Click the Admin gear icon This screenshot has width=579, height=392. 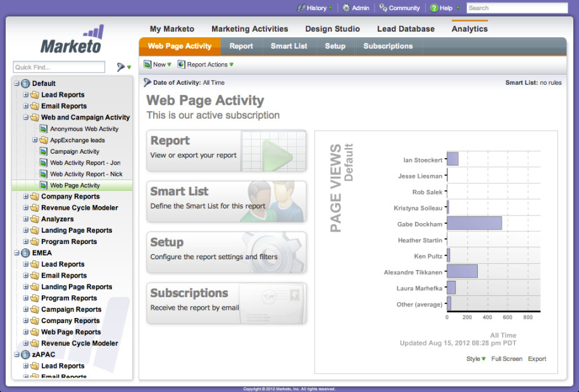346,8
